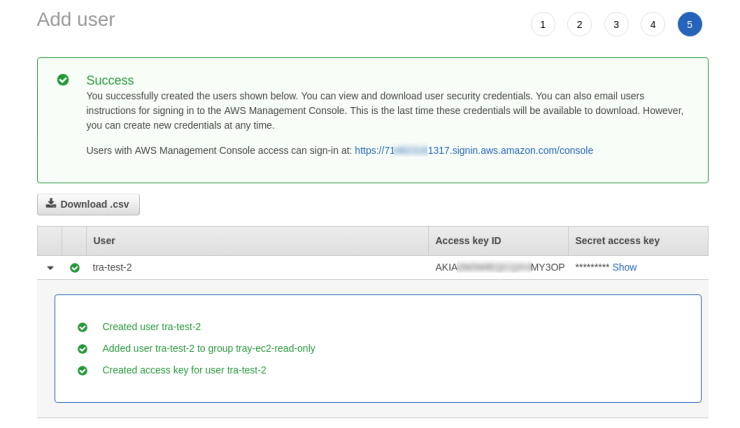The width and height of the screenshot is (740, 428).
Task: Click the 'Created access key for user' message
Action: pos(184,371)
